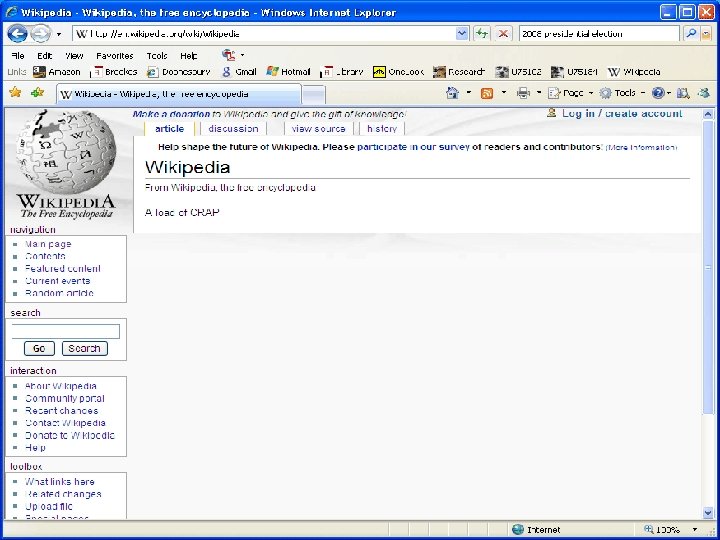Open the Gmail favorite link
Image resolution: width=720 pixels, height=540 pixels.
point(239,72)
